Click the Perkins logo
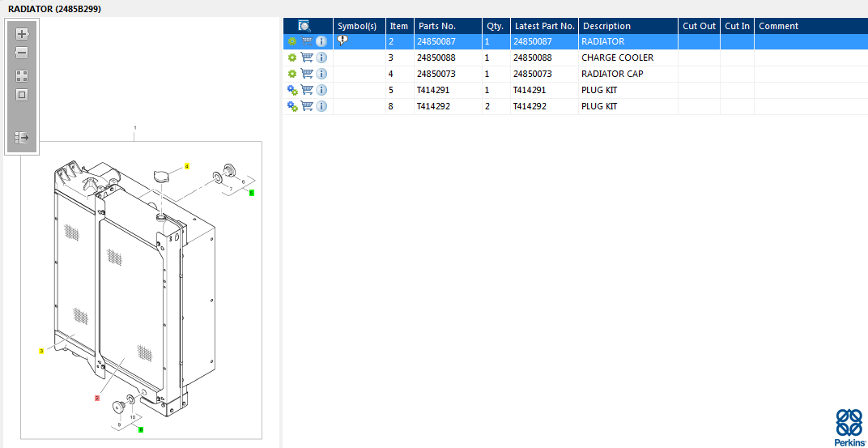The height and width of the screenshot is (448, 868). 849,426
